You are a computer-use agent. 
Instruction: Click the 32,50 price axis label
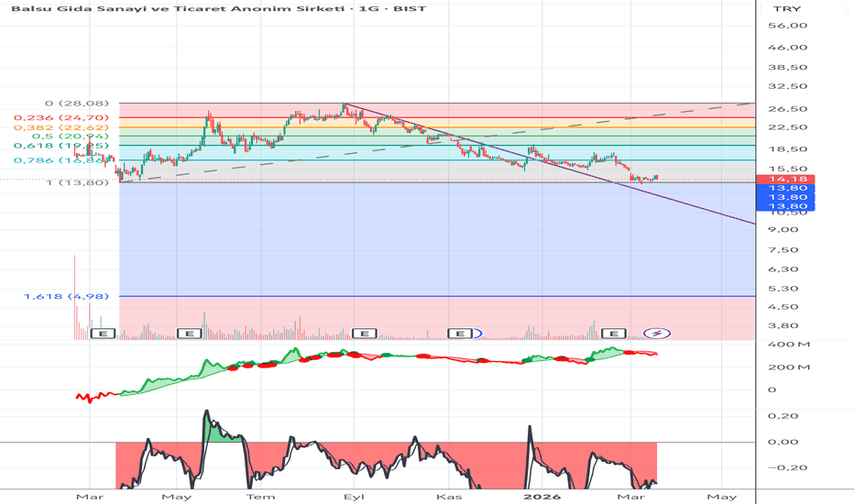[787, 87]
